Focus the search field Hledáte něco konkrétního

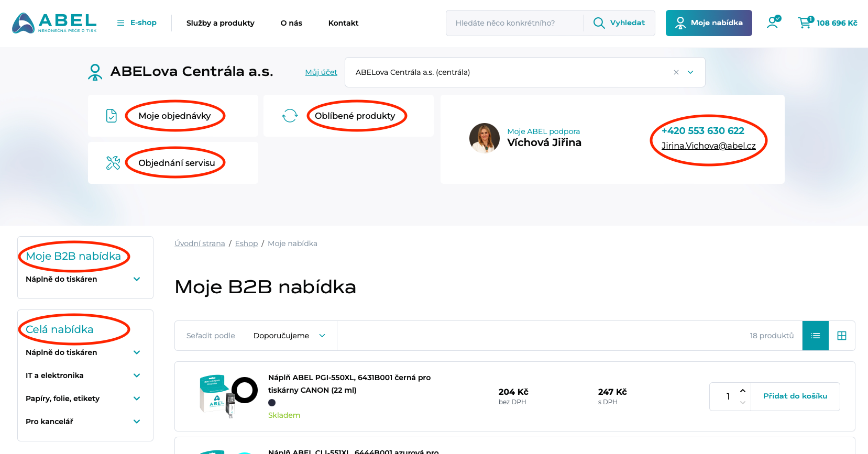[x=515, y=23]
